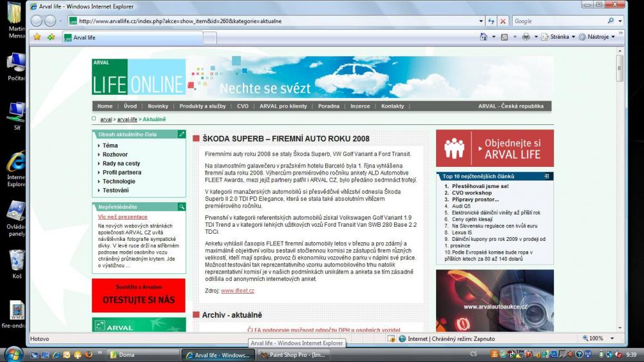Click Firefox icon in Quick Launch

click(x=88, y=355)
